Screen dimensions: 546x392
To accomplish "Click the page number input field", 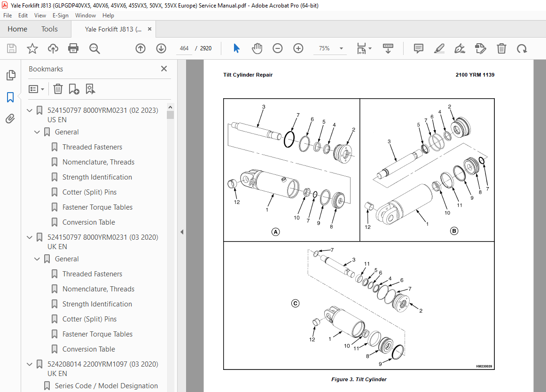I will pyautogui.click(x=184, y=48).
